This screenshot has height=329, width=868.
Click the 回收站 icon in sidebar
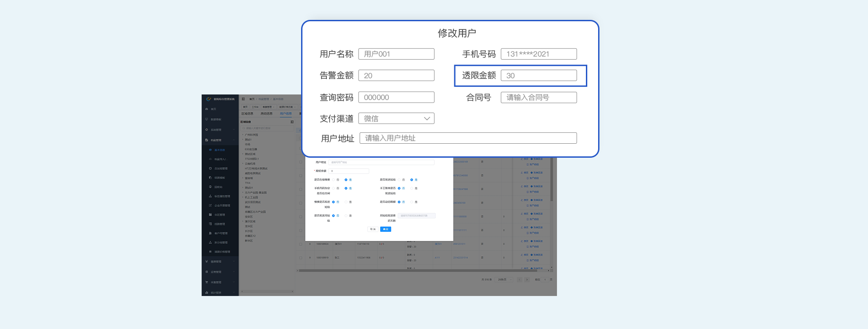210,187
